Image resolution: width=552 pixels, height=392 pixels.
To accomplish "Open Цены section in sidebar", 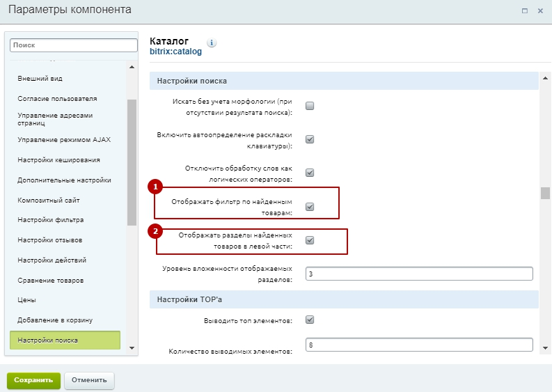I will point(26,300).
